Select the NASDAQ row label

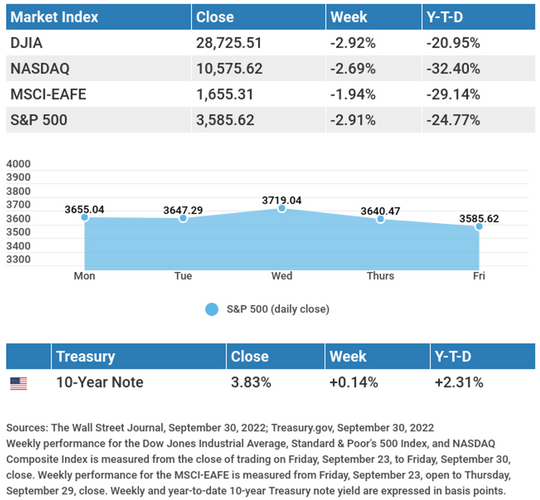40,69
